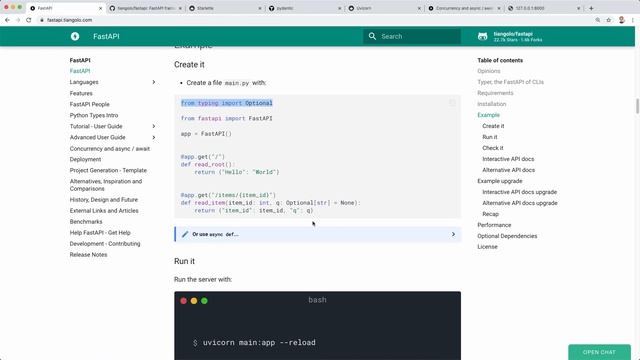The image size is (640, 360).
Task: Open Alternatives, Inspiration and Comparisons link
Action: tap(106, 185)
